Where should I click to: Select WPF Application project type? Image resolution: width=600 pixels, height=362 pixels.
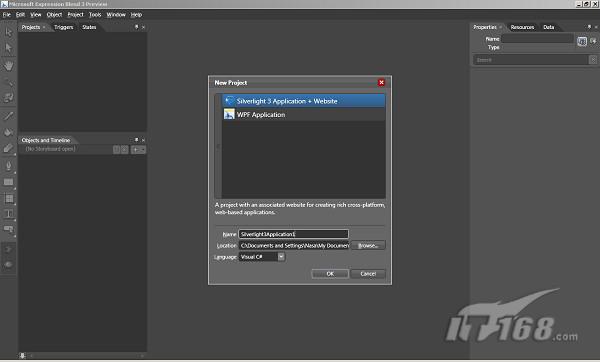tap(303, 114)
